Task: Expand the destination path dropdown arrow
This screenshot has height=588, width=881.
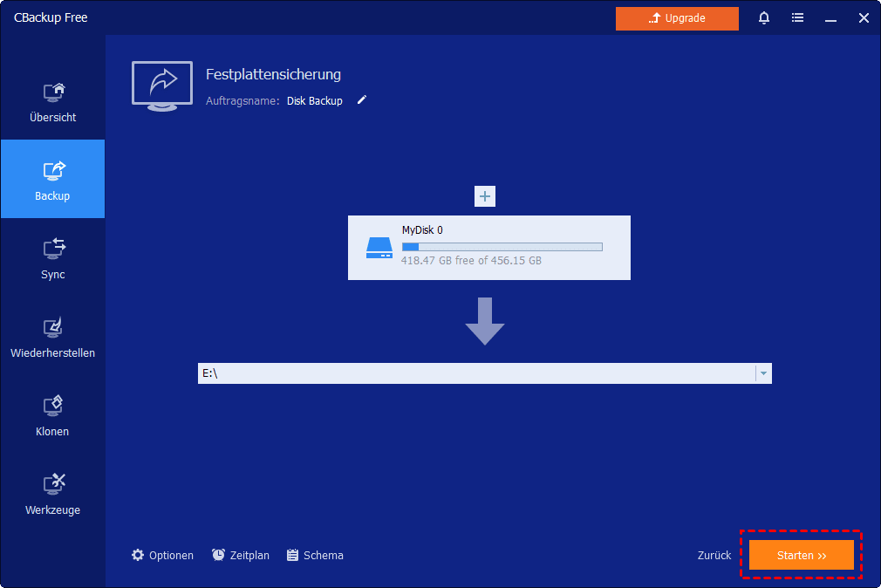Action: (x=763, y=373)
